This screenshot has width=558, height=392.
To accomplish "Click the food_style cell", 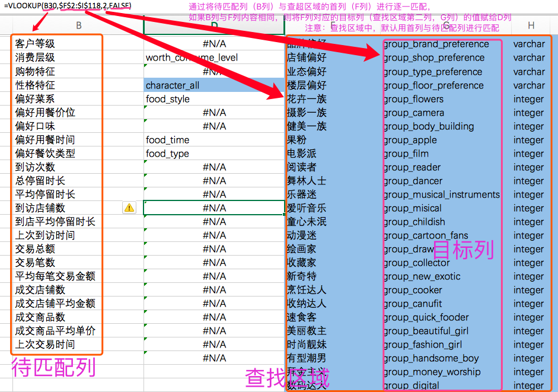I will (214, 98).
